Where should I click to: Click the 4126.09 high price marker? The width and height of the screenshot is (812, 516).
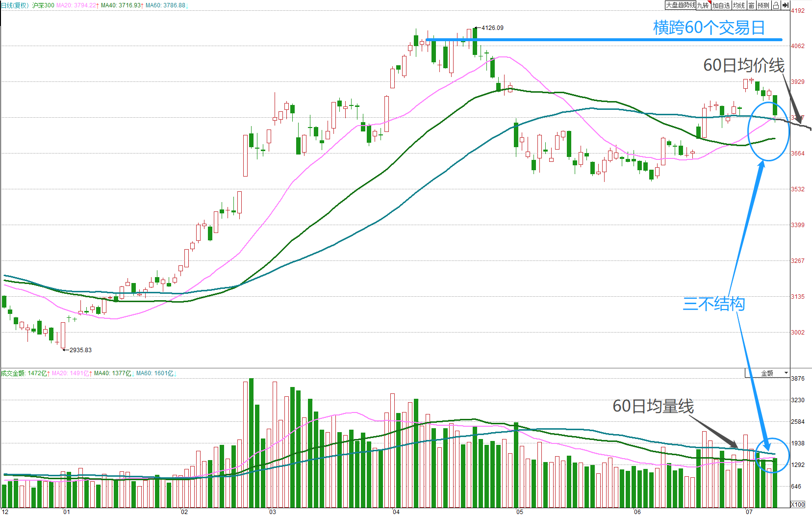pyautogui.click(x=492, y=28)
